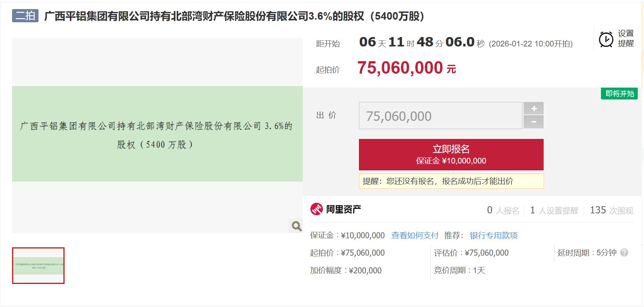Click the starting price 75,060,000 元
644x307 pixels.
pos(407,68)
